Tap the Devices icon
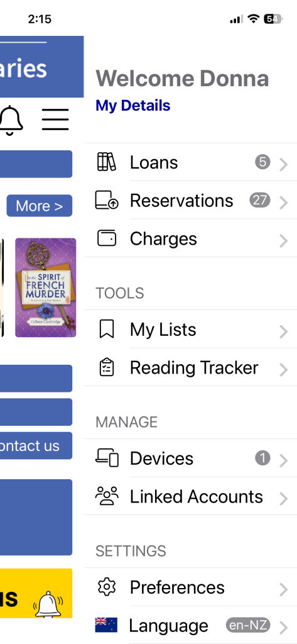The height and width of the screenshot is (644, 297). 107,458
